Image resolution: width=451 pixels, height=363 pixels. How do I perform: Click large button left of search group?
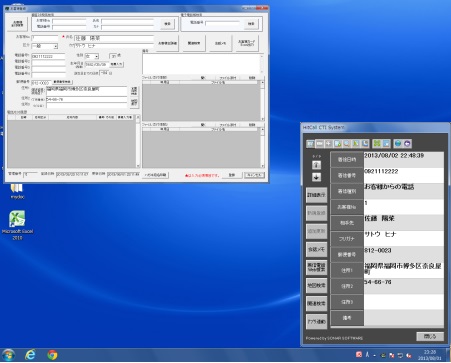coord(17,24)
